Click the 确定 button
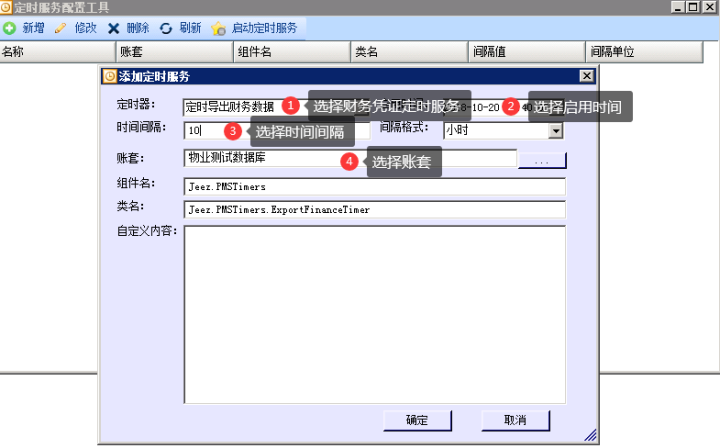The height and width of the screenshot is (448, 720). 417,420
